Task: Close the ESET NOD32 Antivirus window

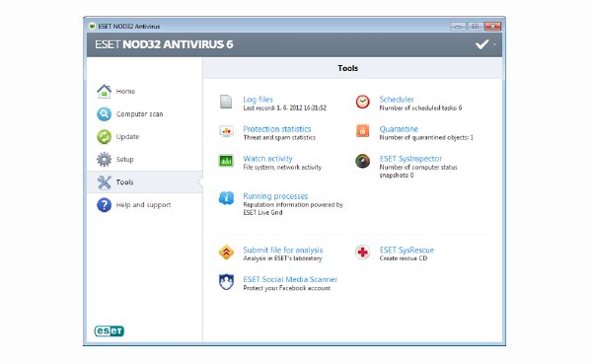Action: tap(492, 27)
